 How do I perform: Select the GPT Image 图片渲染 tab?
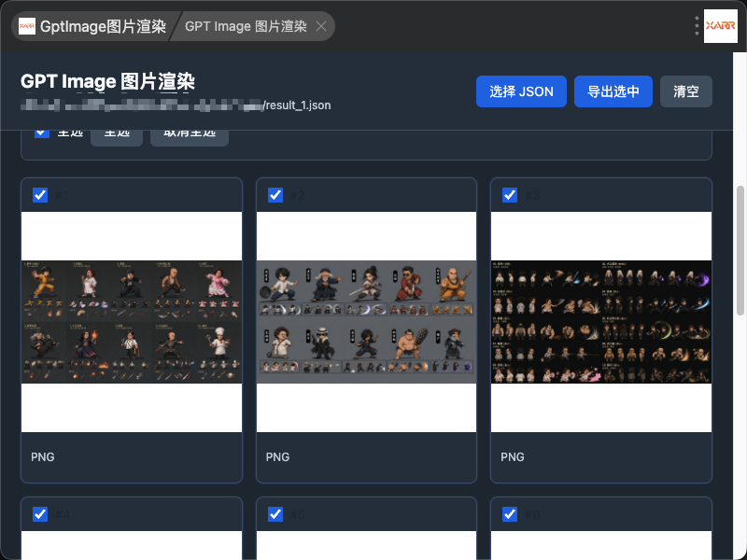click(246, 26)
